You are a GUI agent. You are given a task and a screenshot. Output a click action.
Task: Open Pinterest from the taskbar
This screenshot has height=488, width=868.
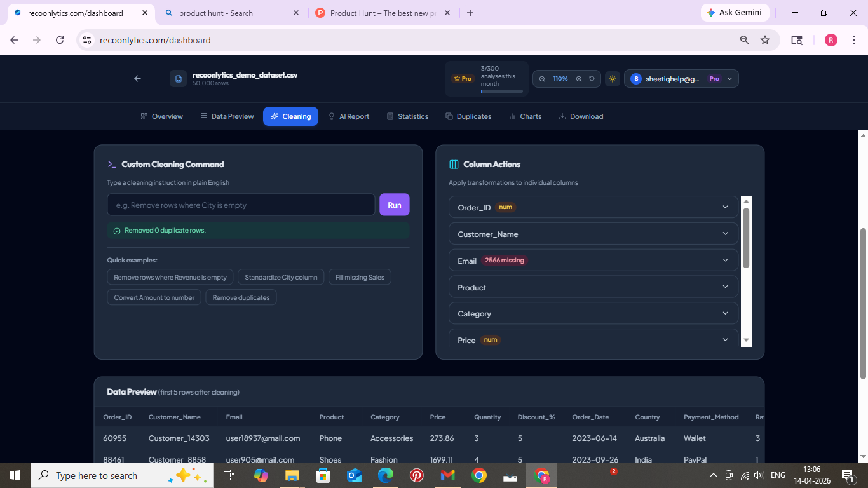click(x=417, y=475)
